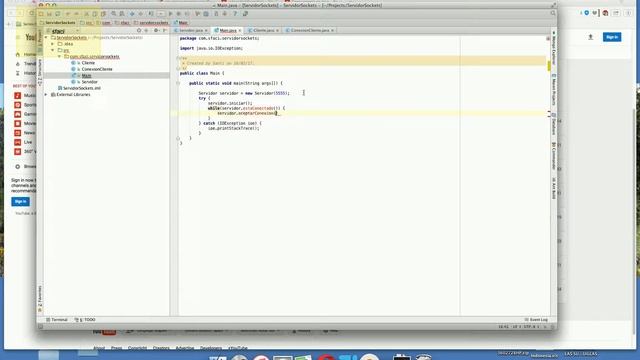
Task: Click the Save All toolbar icon
Action: 49,14
